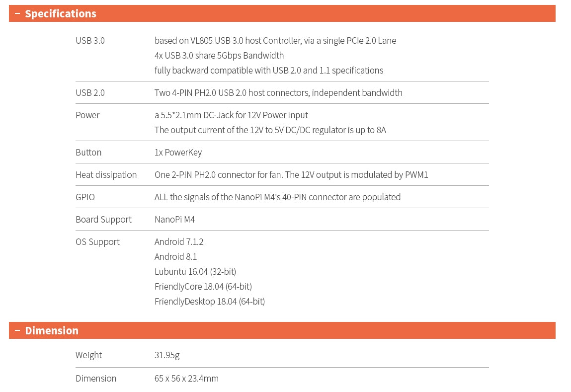
Task: Select the FriendlyCore 18.04 (64-bit) entry
Action: (x=203, y=287)
